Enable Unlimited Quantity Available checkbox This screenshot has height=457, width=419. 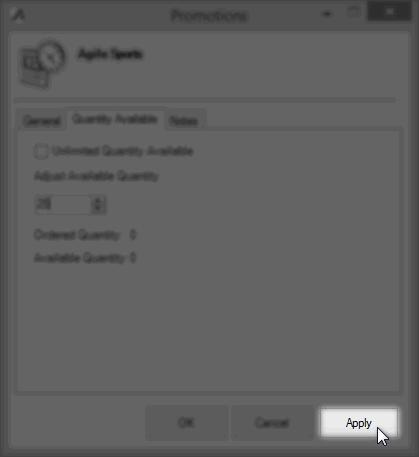click(x=41, y=151)
